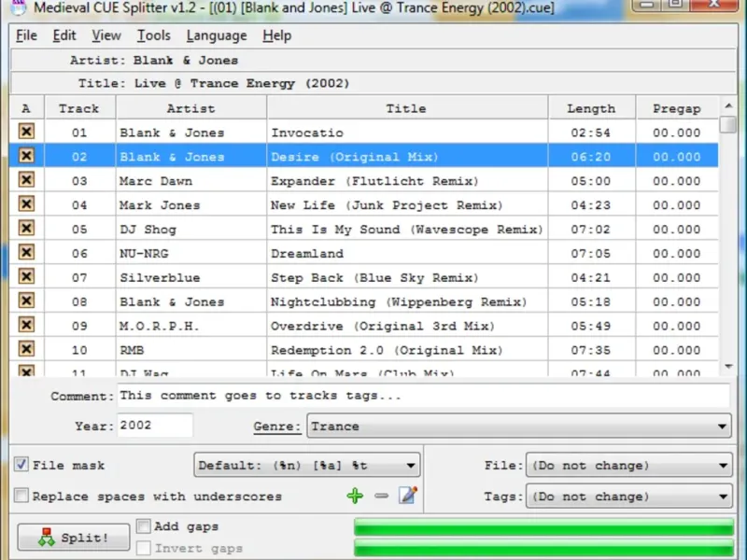Image resolution: width=747 pixels, height=560 pixels.
Task: Click the Medieval CUE Splitter app icon in title bar
Action: [x=18, y=7]
